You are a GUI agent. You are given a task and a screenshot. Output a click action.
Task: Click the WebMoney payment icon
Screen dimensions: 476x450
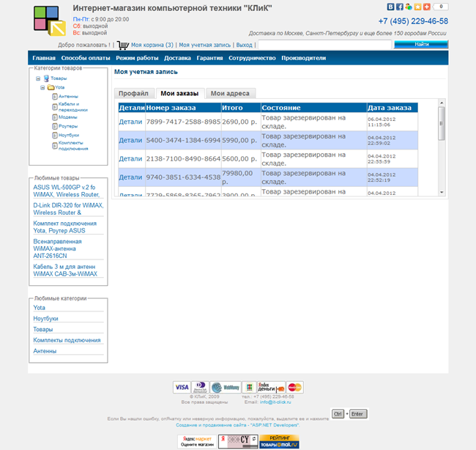(226, 387)
